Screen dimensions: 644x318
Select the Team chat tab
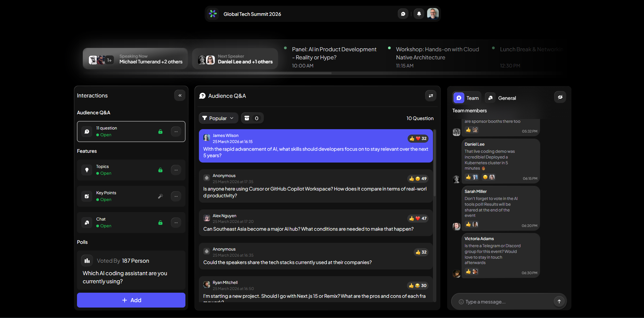point(466,98)
